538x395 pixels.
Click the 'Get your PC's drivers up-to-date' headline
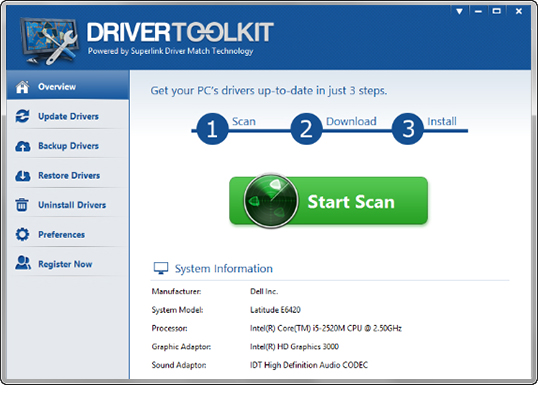269,91
